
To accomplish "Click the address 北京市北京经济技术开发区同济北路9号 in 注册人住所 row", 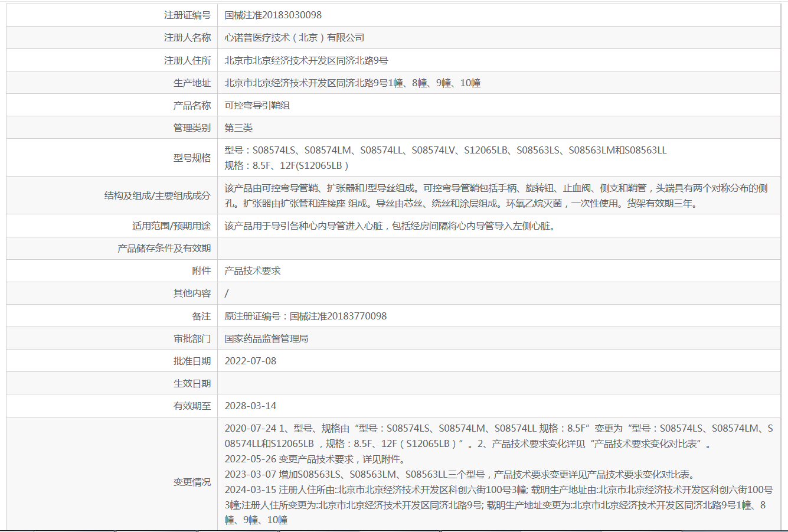I will (306, 60).
